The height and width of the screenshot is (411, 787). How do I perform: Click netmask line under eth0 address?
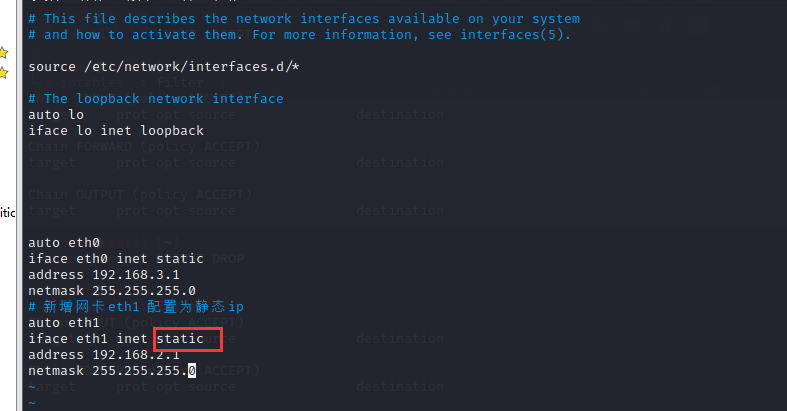pyautogui.click(x=112, y=291)
